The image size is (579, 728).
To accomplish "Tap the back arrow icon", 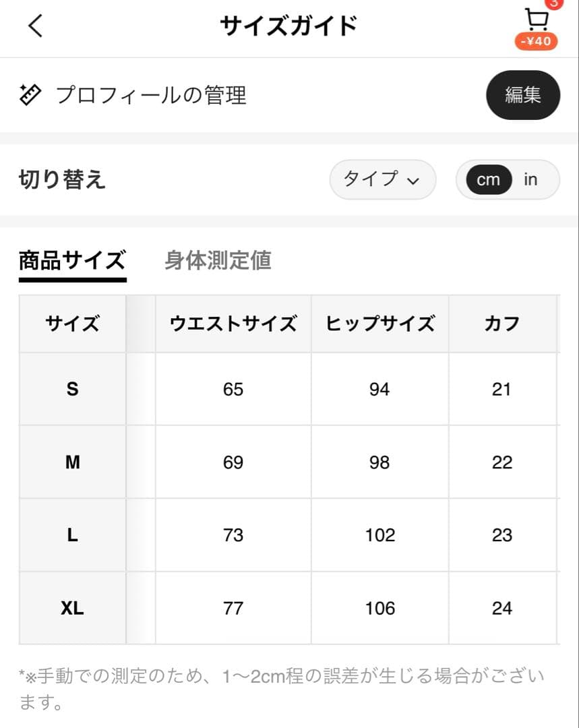I will (x=35, y=26).
